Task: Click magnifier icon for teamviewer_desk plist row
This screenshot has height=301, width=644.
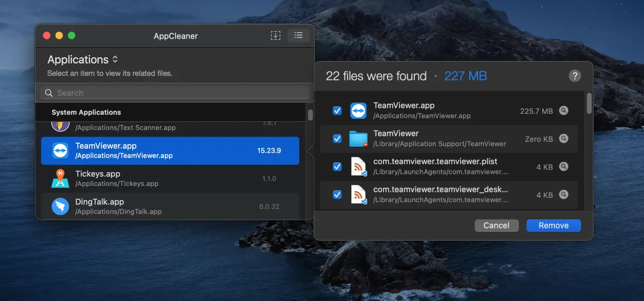Action: click(x=564, y=195)
